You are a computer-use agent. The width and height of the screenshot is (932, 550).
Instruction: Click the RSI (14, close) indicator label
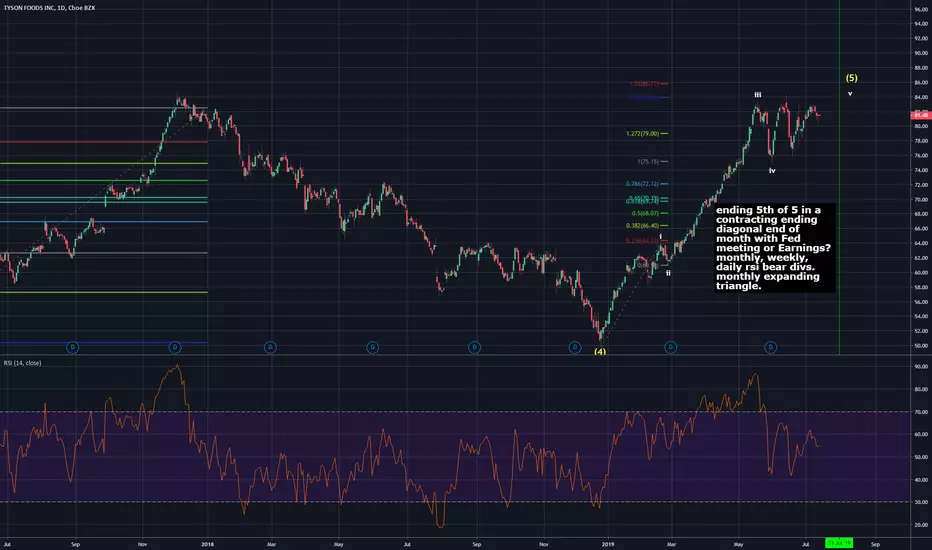(x=23, y=363)
